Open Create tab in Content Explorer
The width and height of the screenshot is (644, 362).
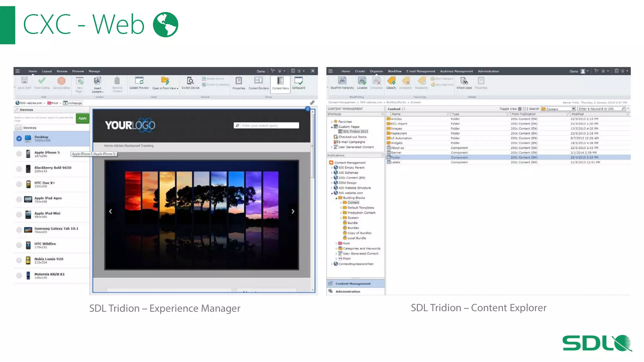coord(360,71)
